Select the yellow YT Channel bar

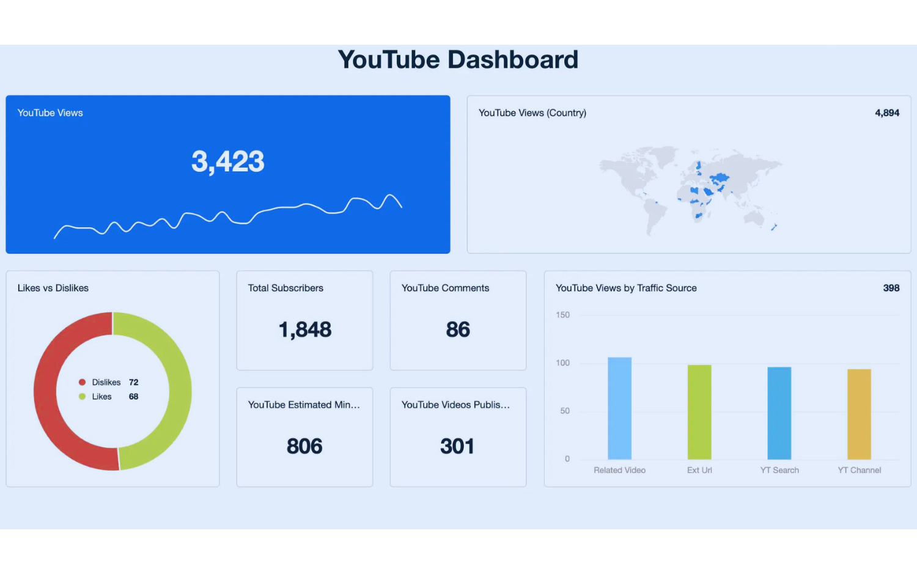(859, 414)
